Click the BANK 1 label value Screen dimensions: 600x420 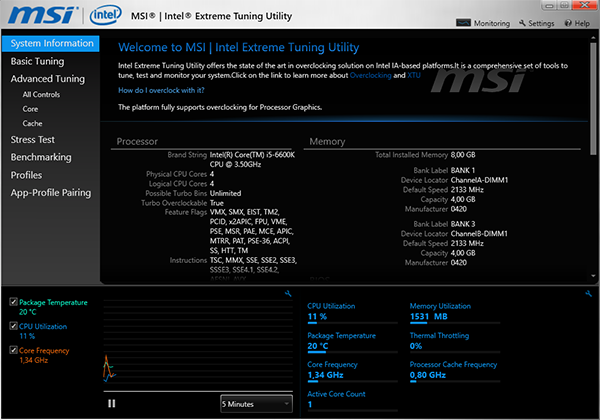tap(463, 170)
